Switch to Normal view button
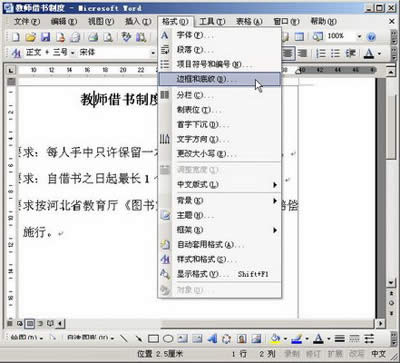This screenshot has height=363, width=400. tap(10, 323)
